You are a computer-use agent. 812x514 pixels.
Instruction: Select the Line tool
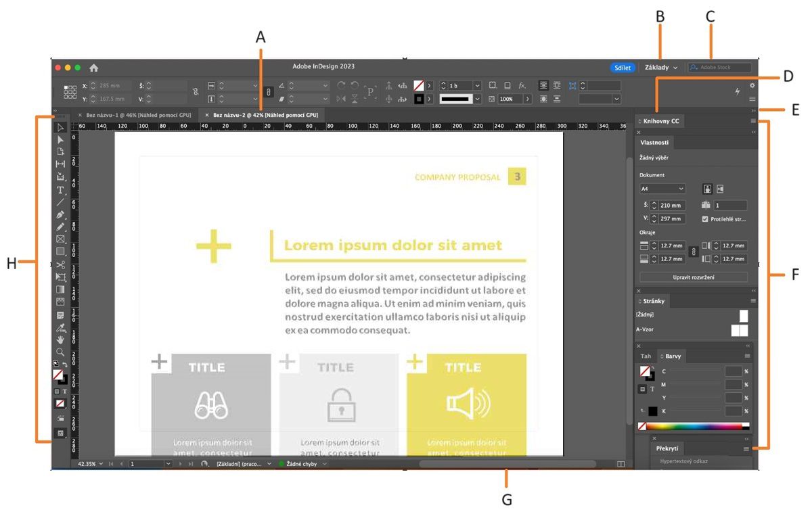click(60, 202)
